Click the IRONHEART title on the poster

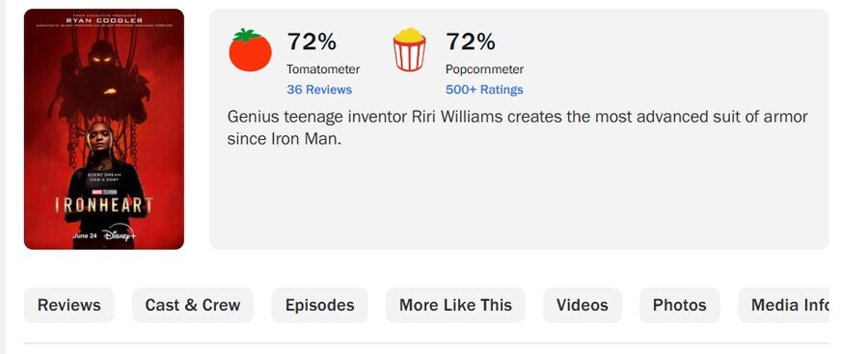click(104, 205)
